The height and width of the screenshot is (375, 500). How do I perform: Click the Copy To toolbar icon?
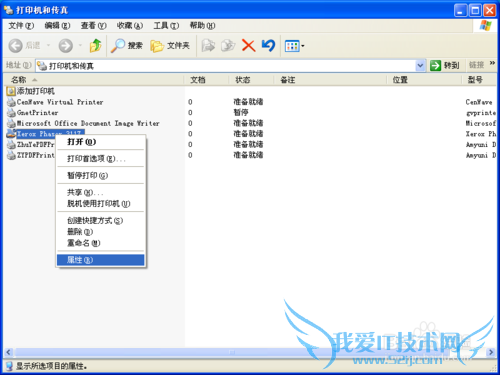click(228, 46)
